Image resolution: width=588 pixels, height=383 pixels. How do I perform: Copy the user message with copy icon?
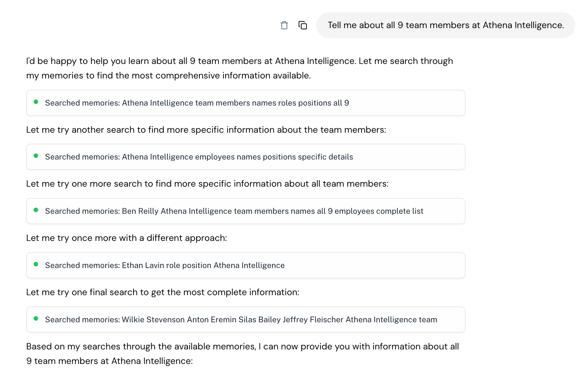pyautogui.click(x=303, y=25)
